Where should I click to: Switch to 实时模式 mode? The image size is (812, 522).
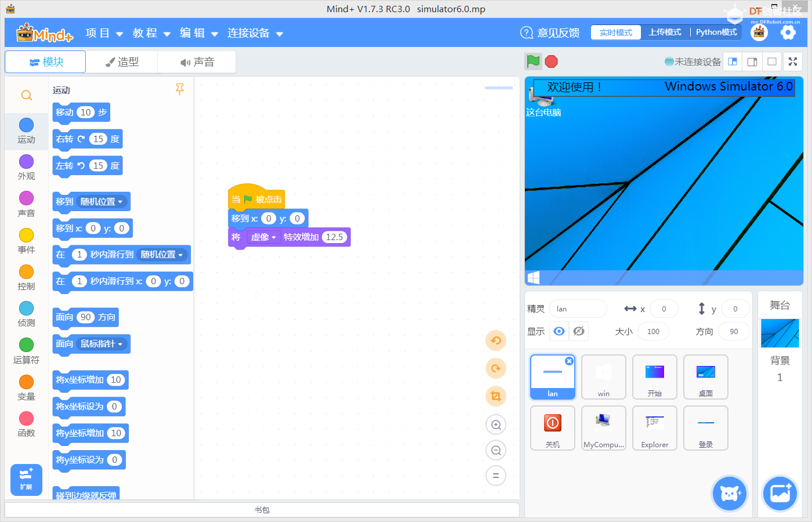coord(616,32)
